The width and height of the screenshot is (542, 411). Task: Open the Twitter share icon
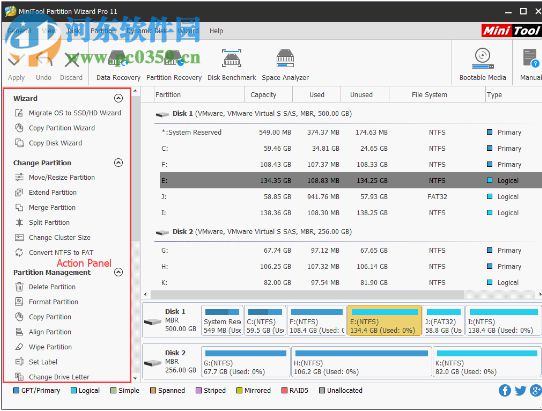(x=520, y=391)
